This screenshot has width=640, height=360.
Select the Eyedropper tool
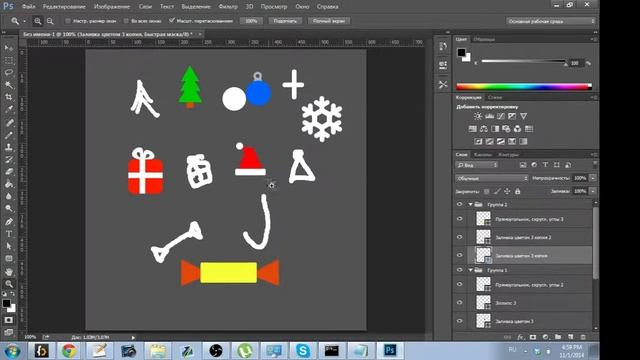click(9, 109)
